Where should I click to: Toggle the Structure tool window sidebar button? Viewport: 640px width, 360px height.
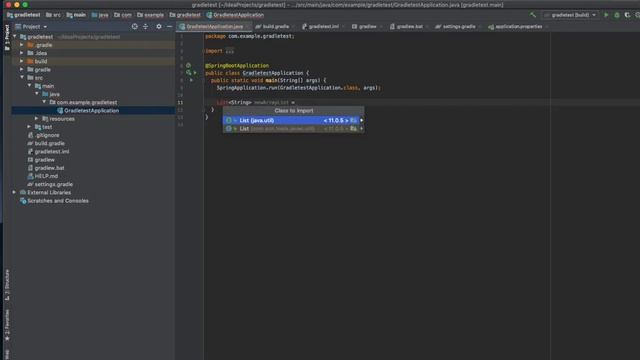pyautogui.click(x=7, y=285)
